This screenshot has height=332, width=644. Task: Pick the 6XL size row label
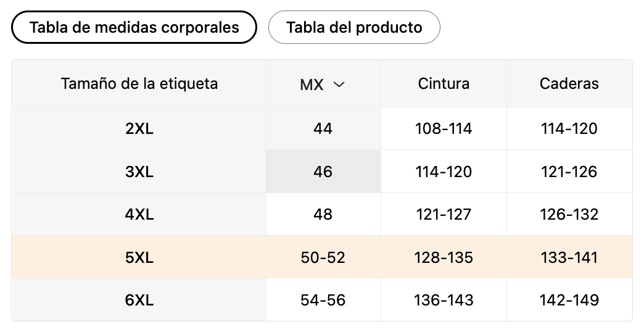(139, 300)
